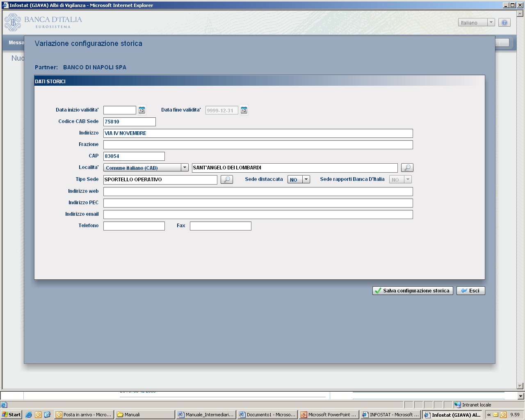The image size is (525, 420).
Task: Click the Fax input field
Action: coord(221,226)
